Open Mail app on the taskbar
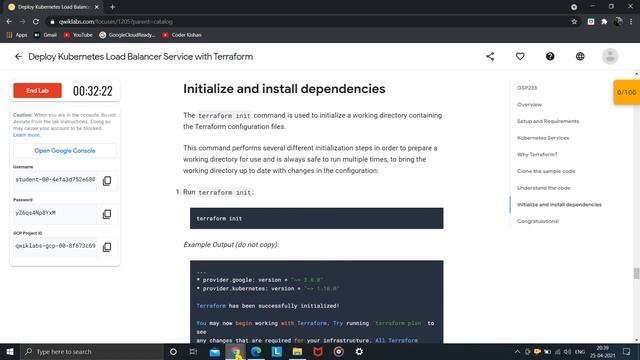 214,351
